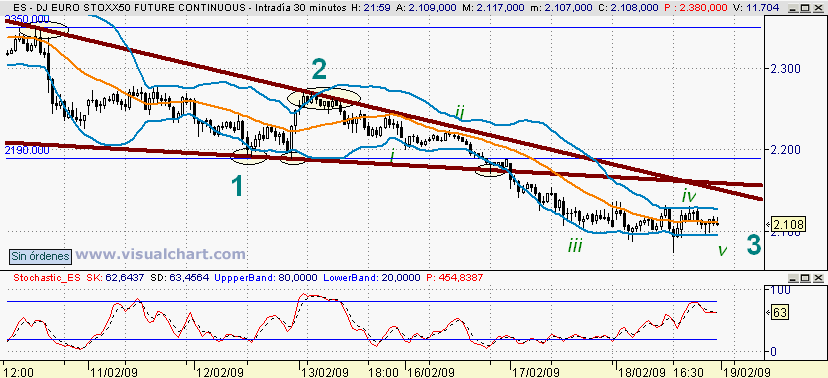The height and width of the screenshot is (378, 828).
Task: Maximize the Stochastic_ES indicator pane
Action: [x=805, y=278]
